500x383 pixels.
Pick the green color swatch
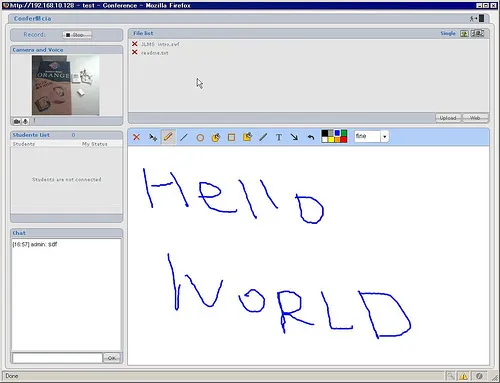344,133
